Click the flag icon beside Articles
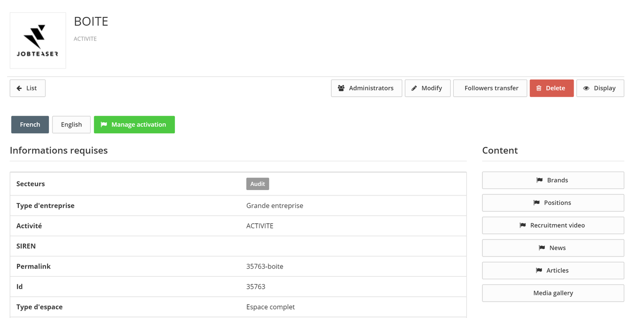This screenshot has width=644, height=318. (x=539, y=270)
